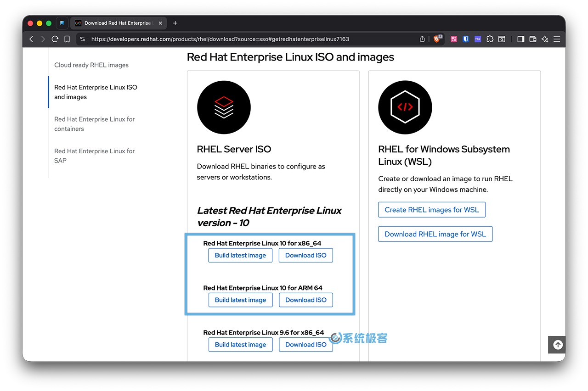Open the translation extension icon
The width and height of the screenshot is (588, 391).
coord(454,39)
